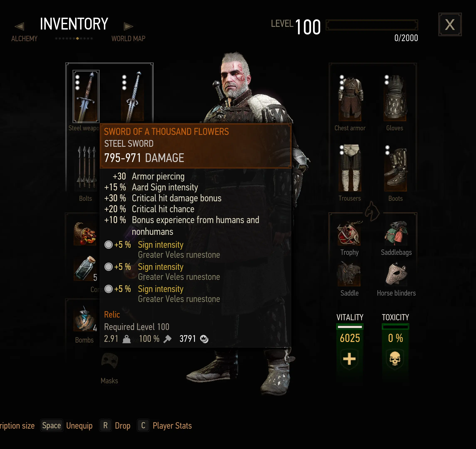
Task: Select the Gloves equipment slot
Action: click(x=395, y=98)
